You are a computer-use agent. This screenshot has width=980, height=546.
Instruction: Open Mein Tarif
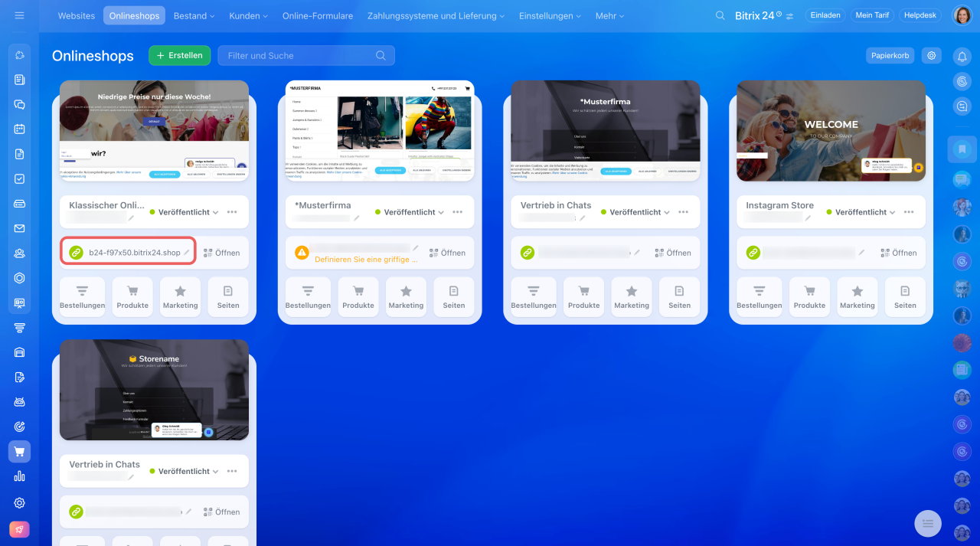pyautogui.click(x=872, y=15)
